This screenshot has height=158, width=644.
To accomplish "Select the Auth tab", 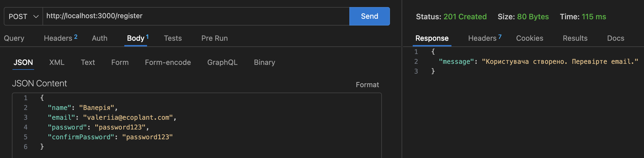I will pyautogui.click(x=100, y=38).
